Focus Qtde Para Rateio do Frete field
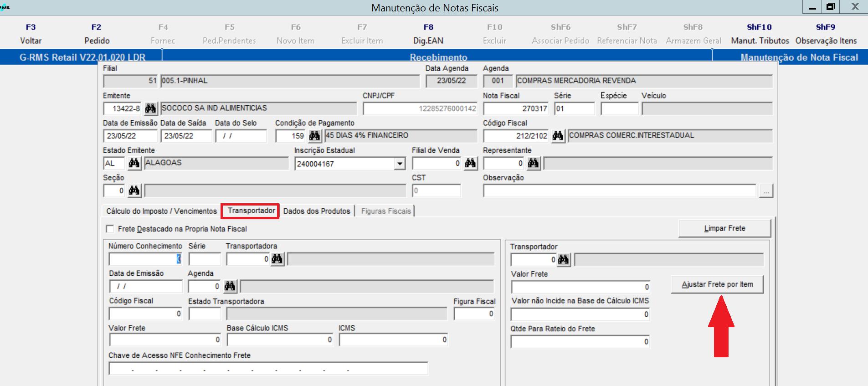Screen dimensions: 868x386 [x=580, y=342]
